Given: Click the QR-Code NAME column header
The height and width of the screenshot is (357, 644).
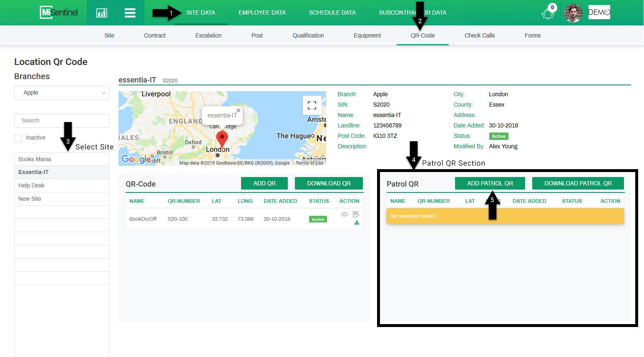Looking at the screenshot, I should point(137,201).
